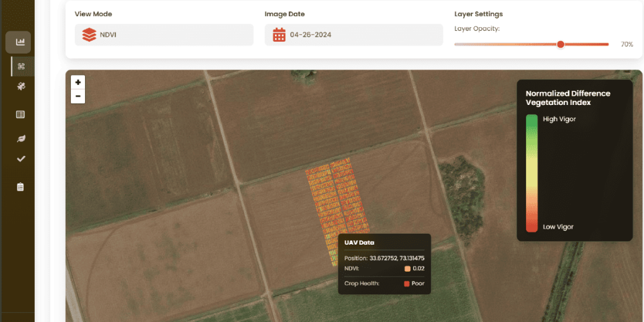Viewport: 644px width, 322px height.
Task: Click the calendar icon beside image date
Action: [279, 35]
